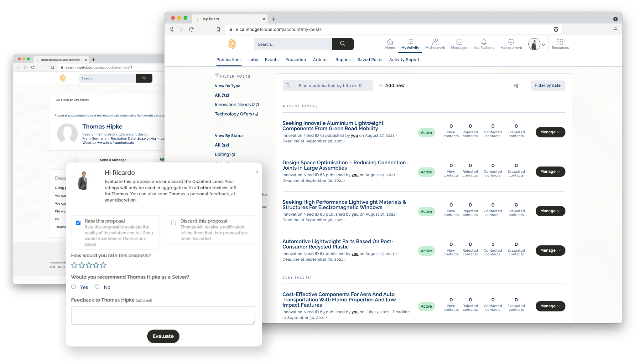Click Go Back to My Posts link
The image size is (640, 364).
click(72, 100)
